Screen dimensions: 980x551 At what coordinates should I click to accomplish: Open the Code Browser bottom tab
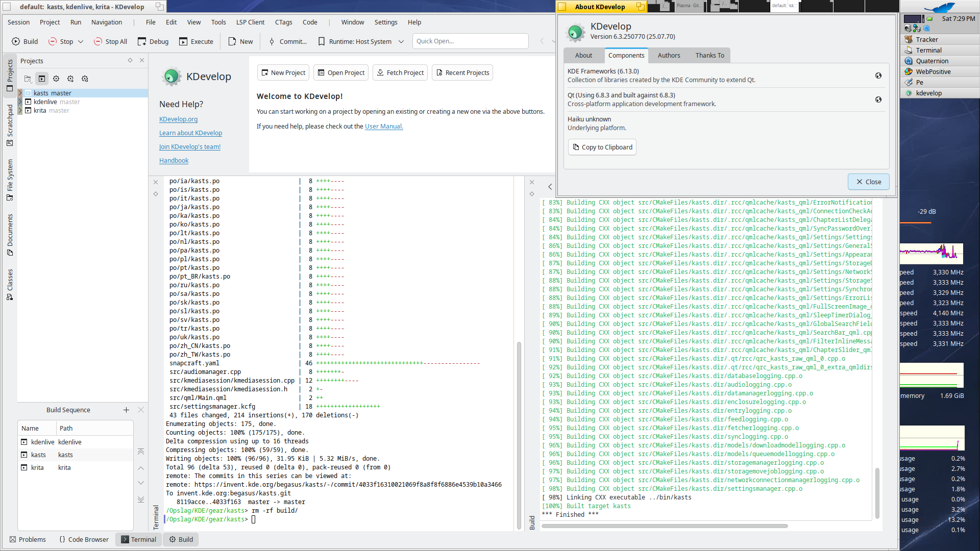[x=84, y=539]
